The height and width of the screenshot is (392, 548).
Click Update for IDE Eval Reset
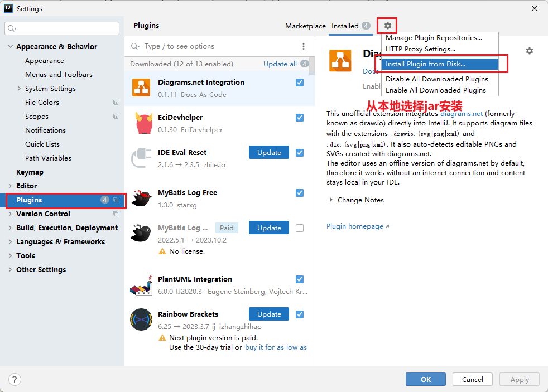tap(269, 153)
